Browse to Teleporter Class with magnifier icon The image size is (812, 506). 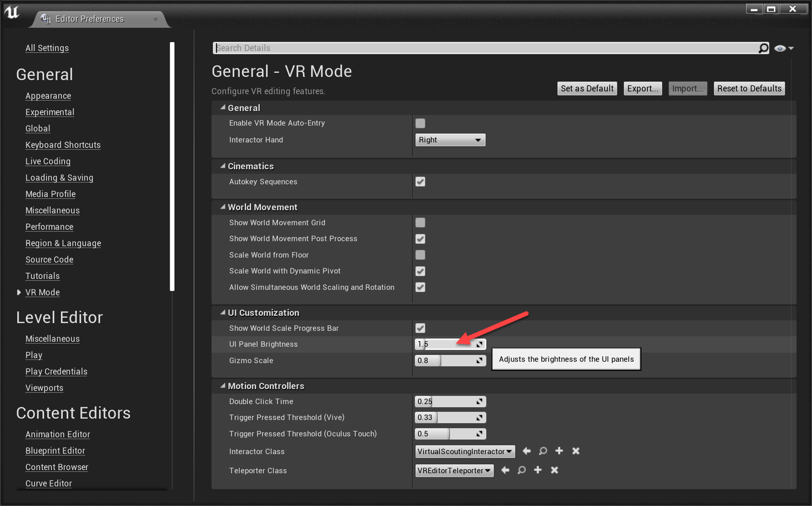521,470
